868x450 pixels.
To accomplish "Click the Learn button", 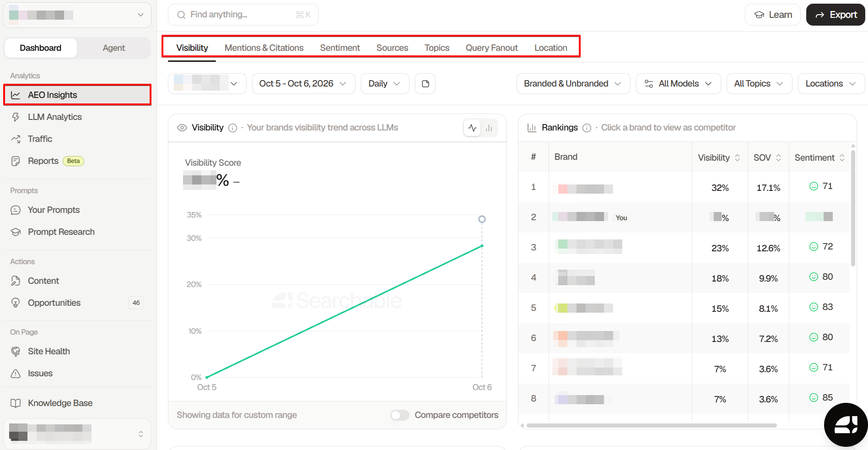I will (773, 15).
